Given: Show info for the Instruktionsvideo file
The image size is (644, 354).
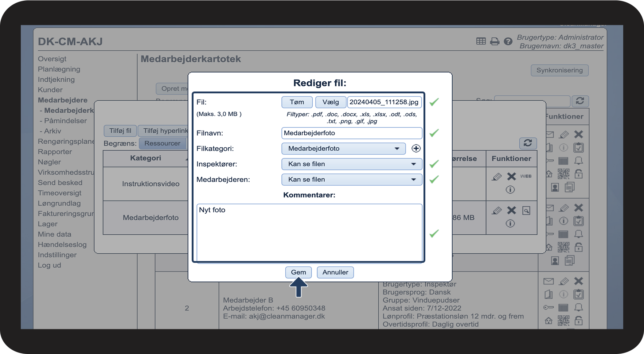Looking at the screenshot, I should 510,190.
